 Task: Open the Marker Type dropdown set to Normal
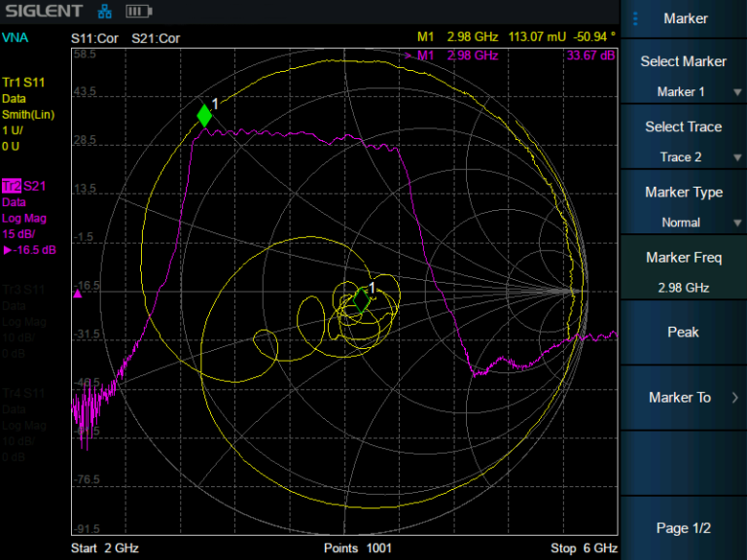tap(683, 206)
